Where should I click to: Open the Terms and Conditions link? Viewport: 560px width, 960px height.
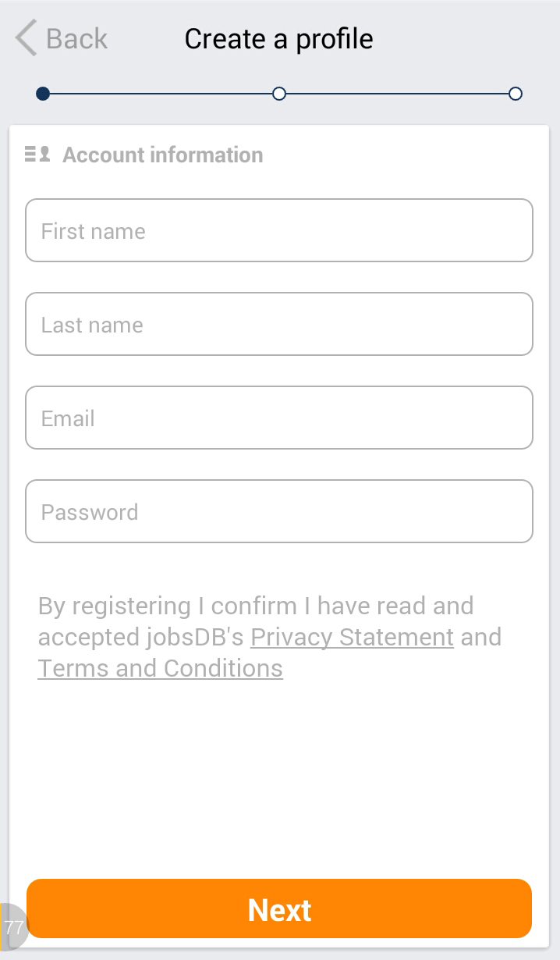pos(160,668)
